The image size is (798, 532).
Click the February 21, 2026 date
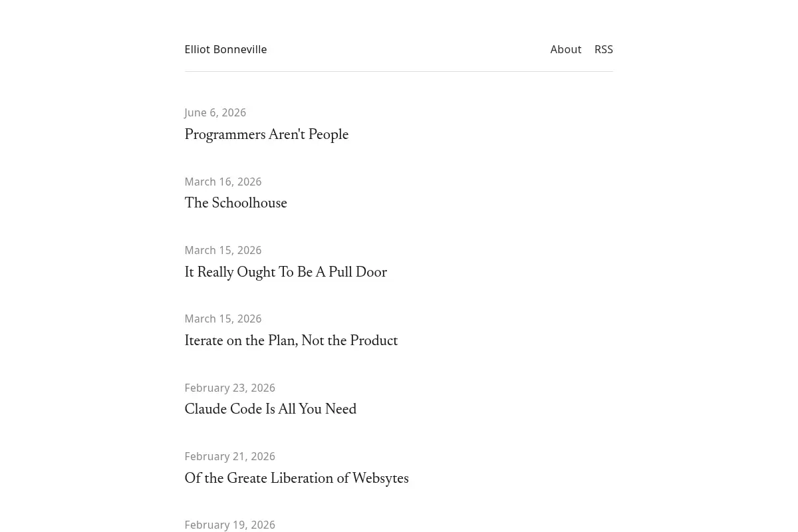click(x=229, y=456)
